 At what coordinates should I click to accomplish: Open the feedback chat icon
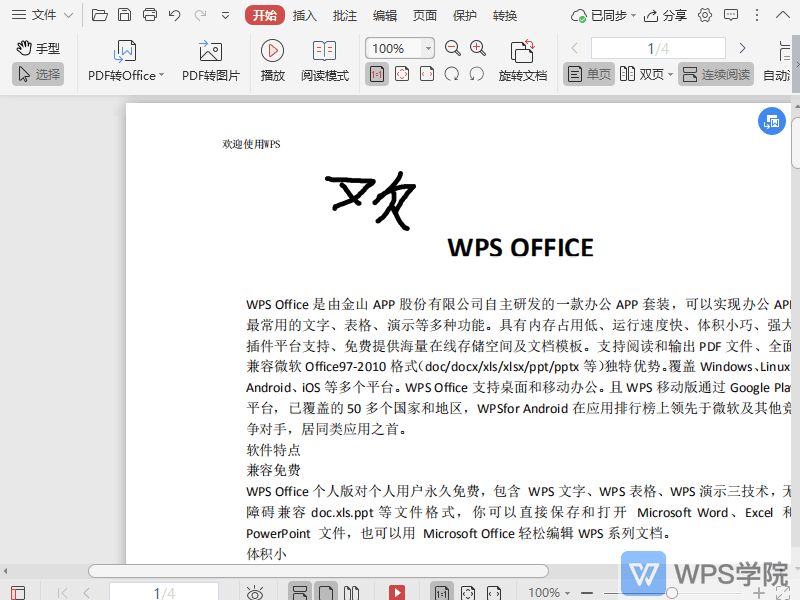pos(731,15)
